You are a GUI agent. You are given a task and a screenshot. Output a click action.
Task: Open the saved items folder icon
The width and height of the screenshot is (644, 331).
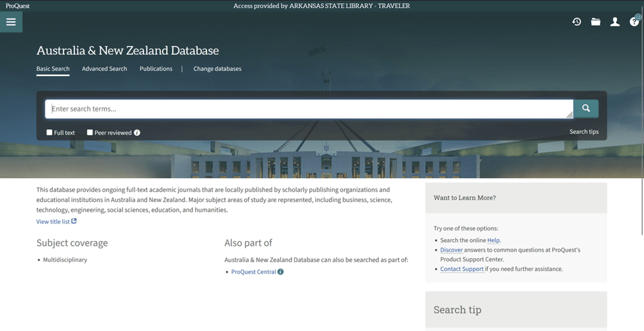[596, 22]
